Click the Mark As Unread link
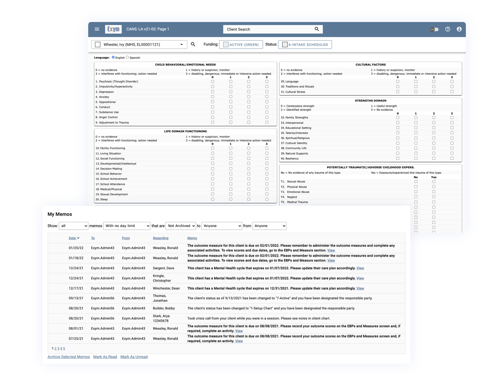This screenshot has height=381, width=500. pos(134,357)
